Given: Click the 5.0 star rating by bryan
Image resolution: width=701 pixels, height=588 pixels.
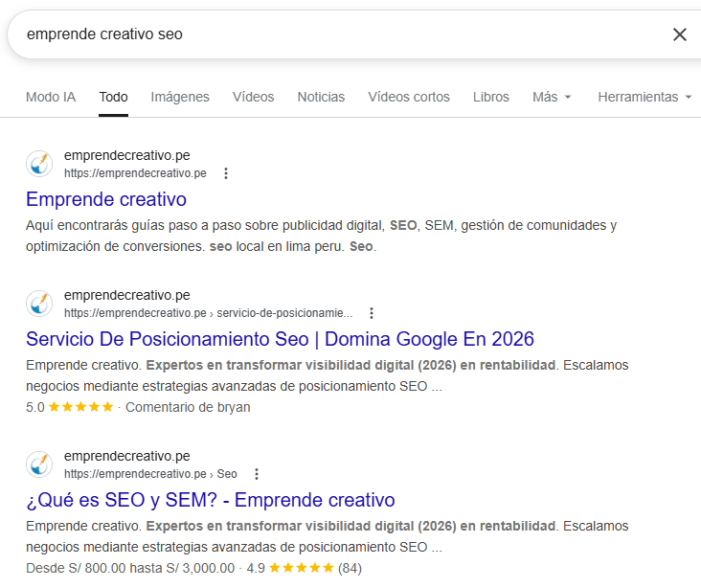Looking at the screenshot, I should [69, 407].
